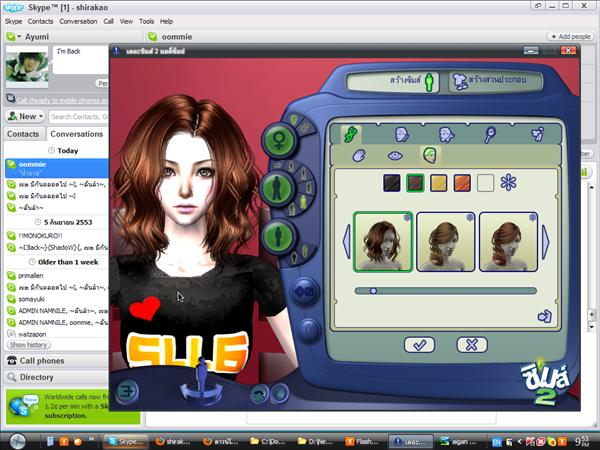The image size is (600, 450).
Task: Pick the brown hair color swatch
Action: pos(415,183)
